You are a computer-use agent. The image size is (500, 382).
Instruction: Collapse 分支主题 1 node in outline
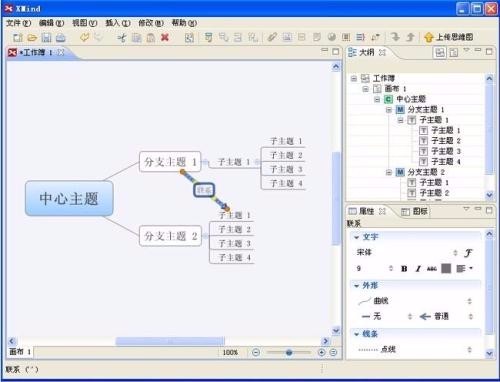(x=389, y=110)
